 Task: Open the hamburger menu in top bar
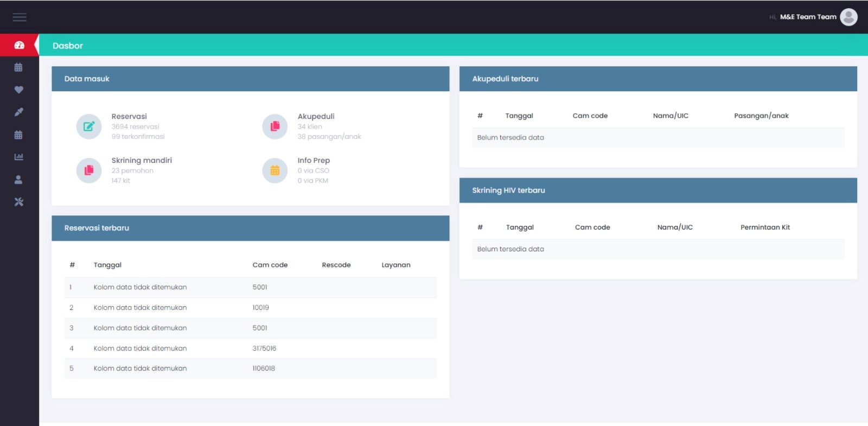pyautogui.click(x=20, y=17)
